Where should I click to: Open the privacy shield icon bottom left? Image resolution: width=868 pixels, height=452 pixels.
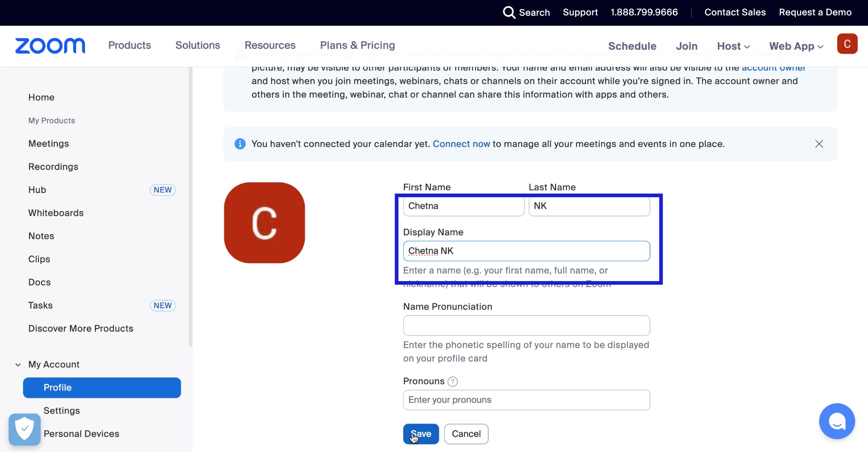coord(24,428)
